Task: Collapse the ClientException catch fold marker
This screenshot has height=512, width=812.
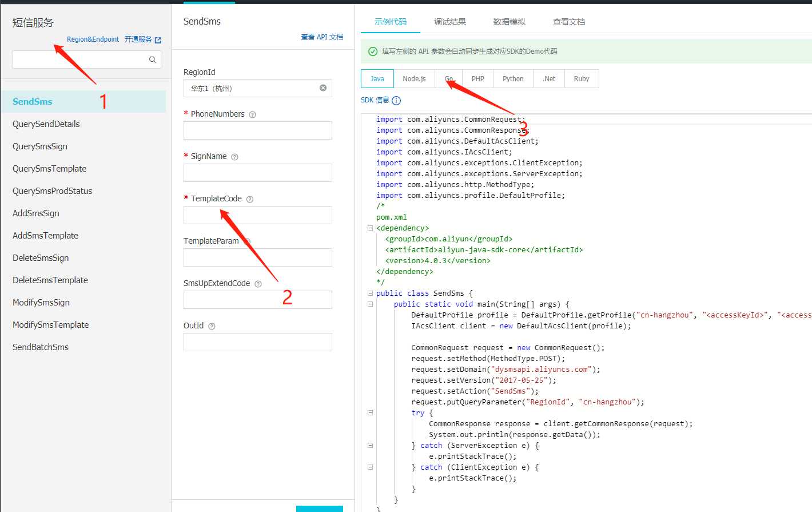Action: point(370,467)
